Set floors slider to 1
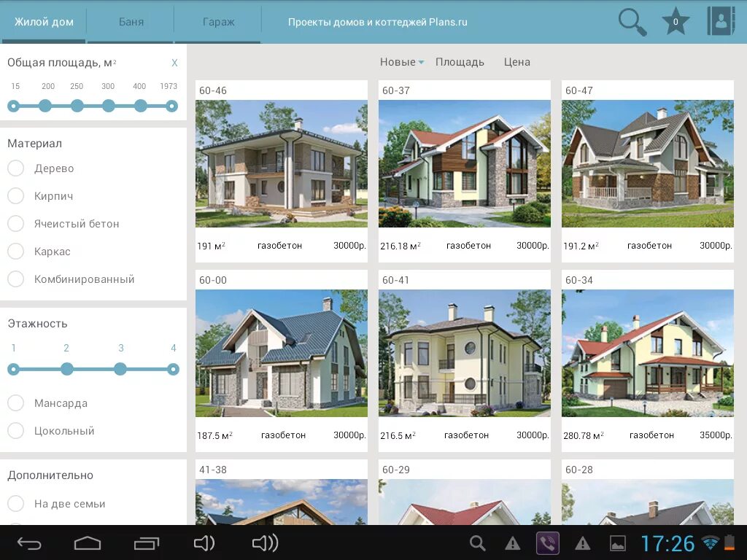The image size is (747, 560). pyautogui.click(x=14, y=368)
